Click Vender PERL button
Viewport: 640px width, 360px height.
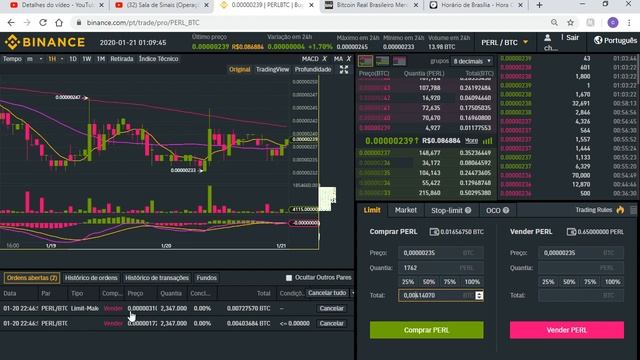[x=567, y=330]
